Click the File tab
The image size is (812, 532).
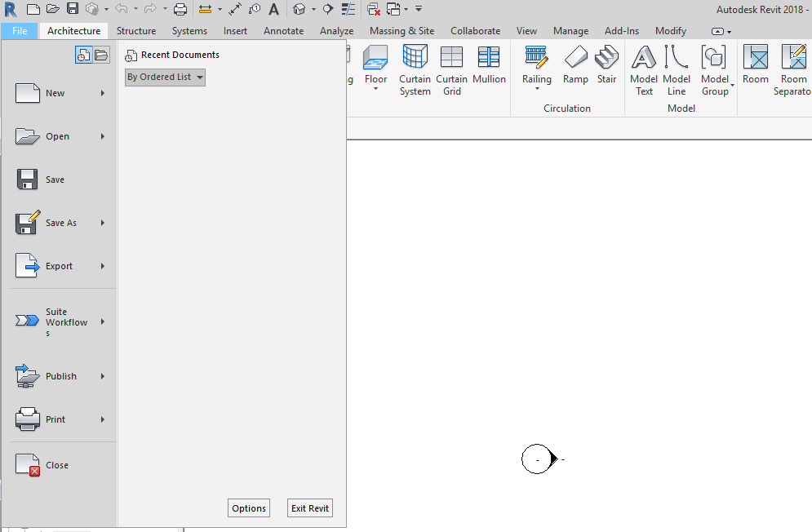[x=20, y=31]
